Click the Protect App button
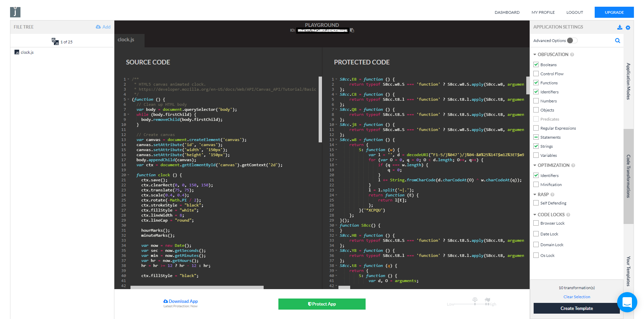644x319 pixels. pyautogui.click(x=322, y=304)
